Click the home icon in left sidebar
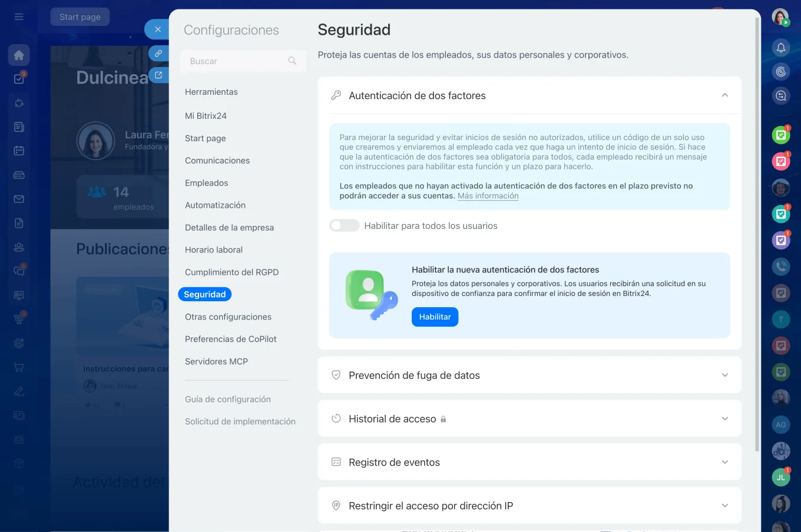 point(19,55)
